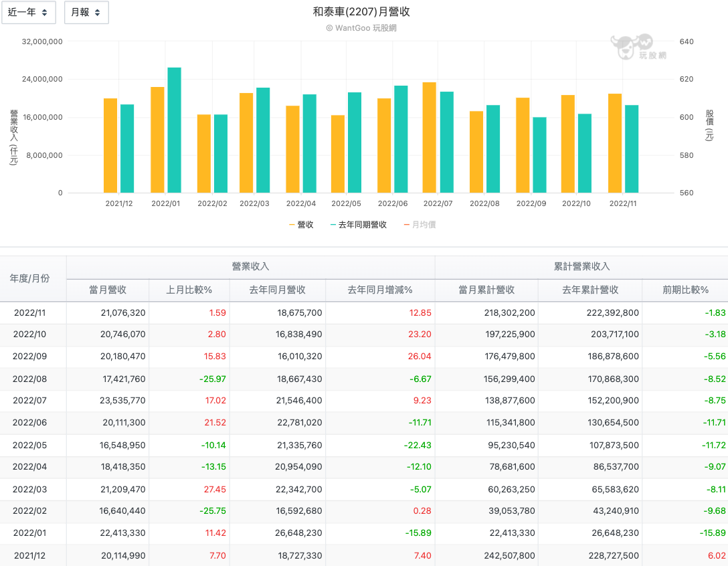Viewport: 728px width, 566px height.
Task: Toggle the 營收 legend series
Action: [x=301, y=225]
